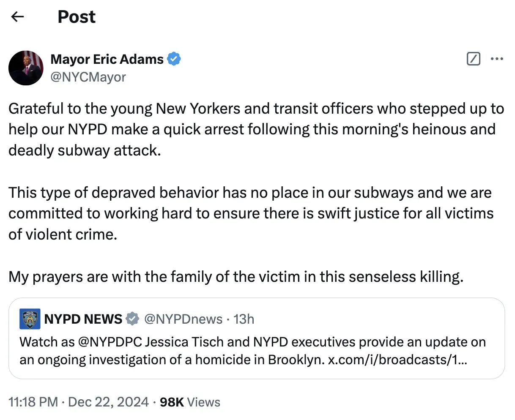Click the x.com/i/broadcasts link

[397, 360]
